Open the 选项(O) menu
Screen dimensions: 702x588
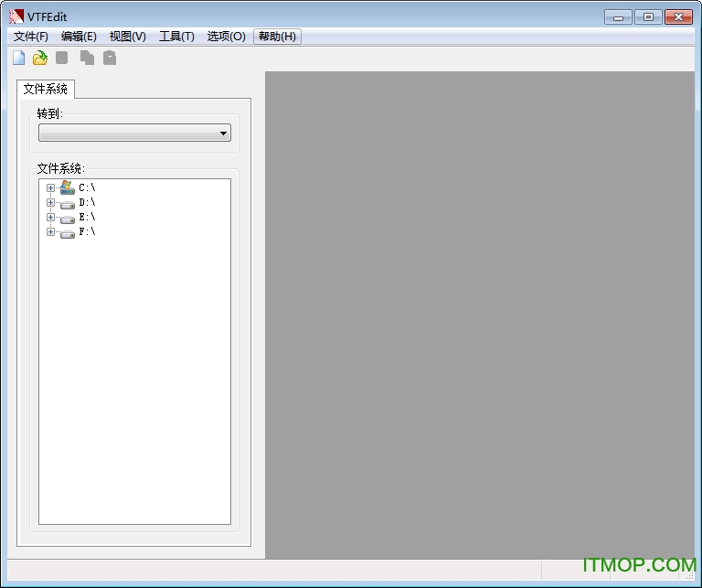tap(226, 37)
